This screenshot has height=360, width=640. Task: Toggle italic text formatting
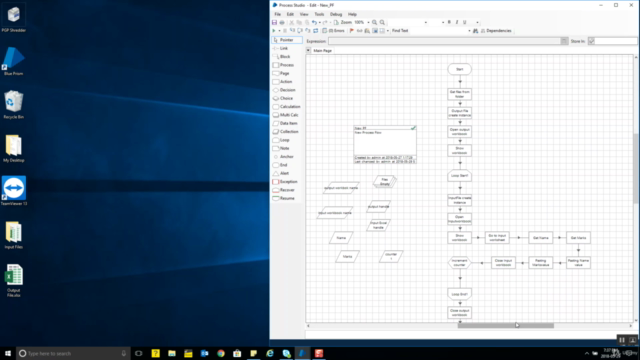coord(457,22)
